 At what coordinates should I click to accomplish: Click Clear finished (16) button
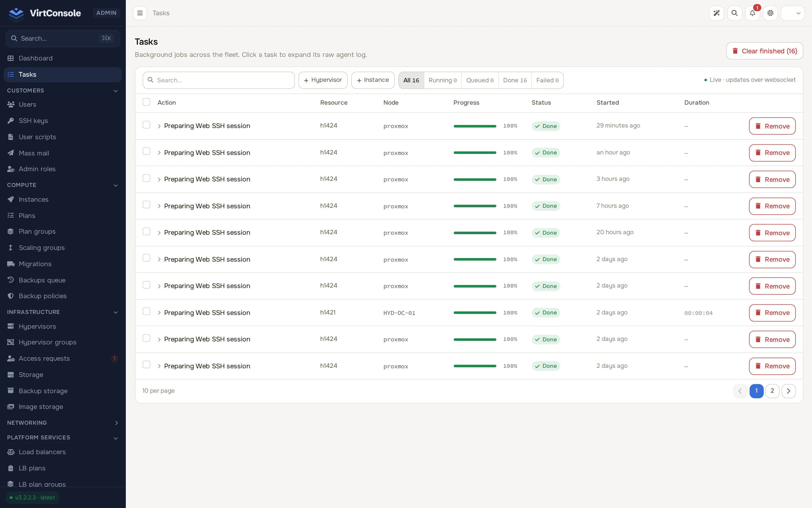[765, 51]
